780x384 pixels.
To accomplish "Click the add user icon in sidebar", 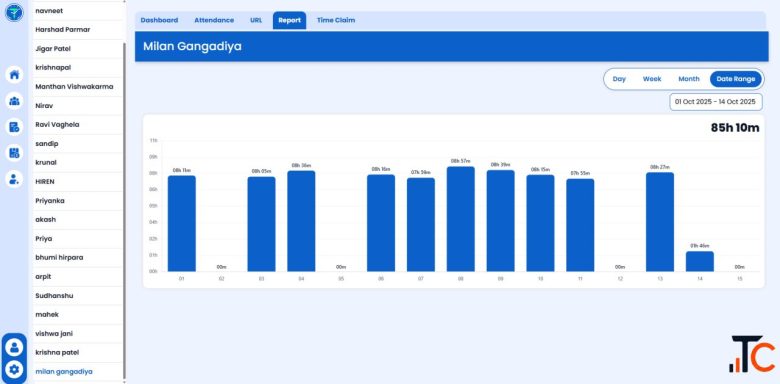I will click(x=14, y=179).
